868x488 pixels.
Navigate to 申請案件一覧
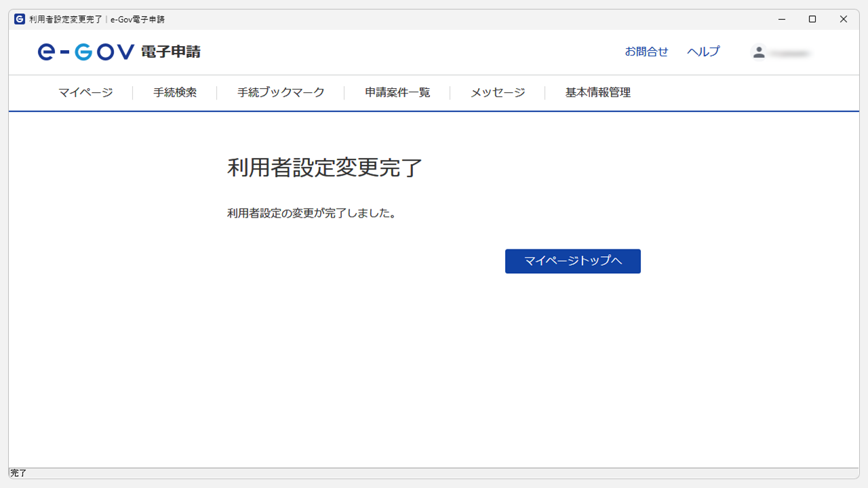[x=397, y=93]
